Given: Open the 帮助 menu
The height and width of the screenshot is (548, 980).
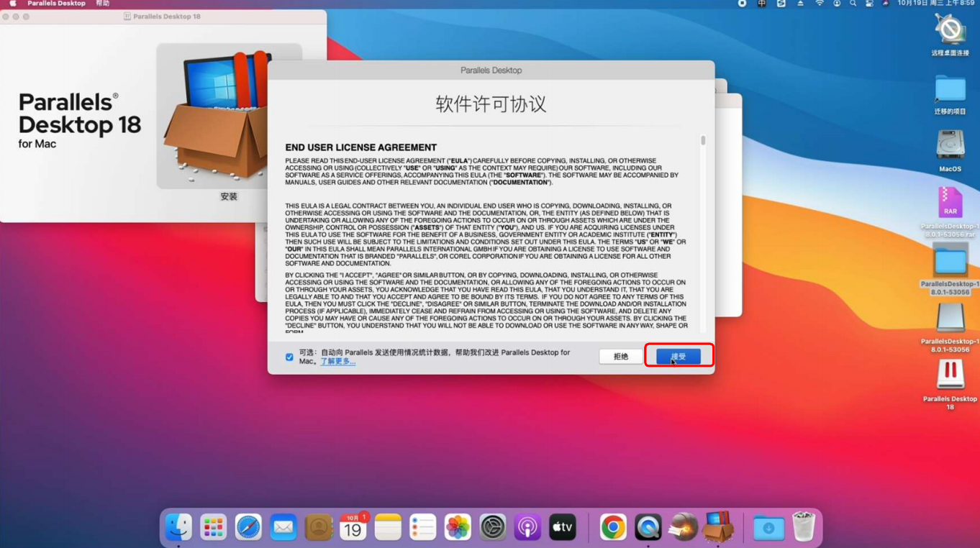Looking at the screenshot, I should pyautogui.click(x=103, y=4).
